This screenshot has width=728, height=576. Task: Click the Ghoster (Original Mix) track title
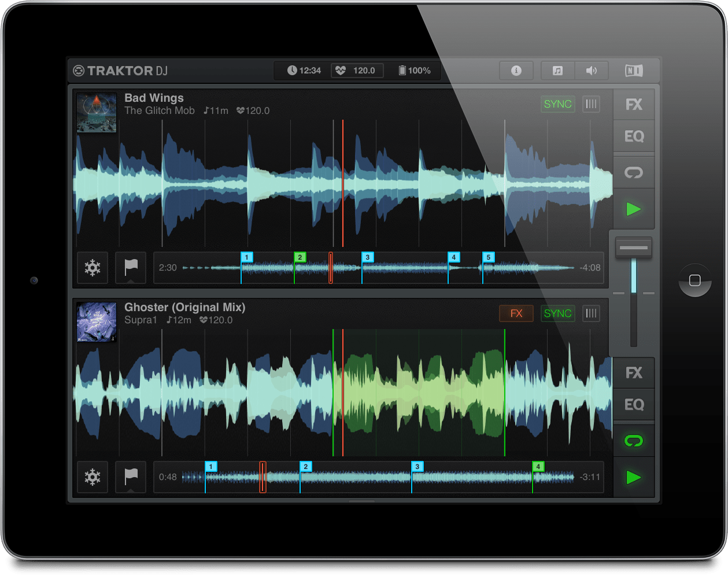coord(185,307)
